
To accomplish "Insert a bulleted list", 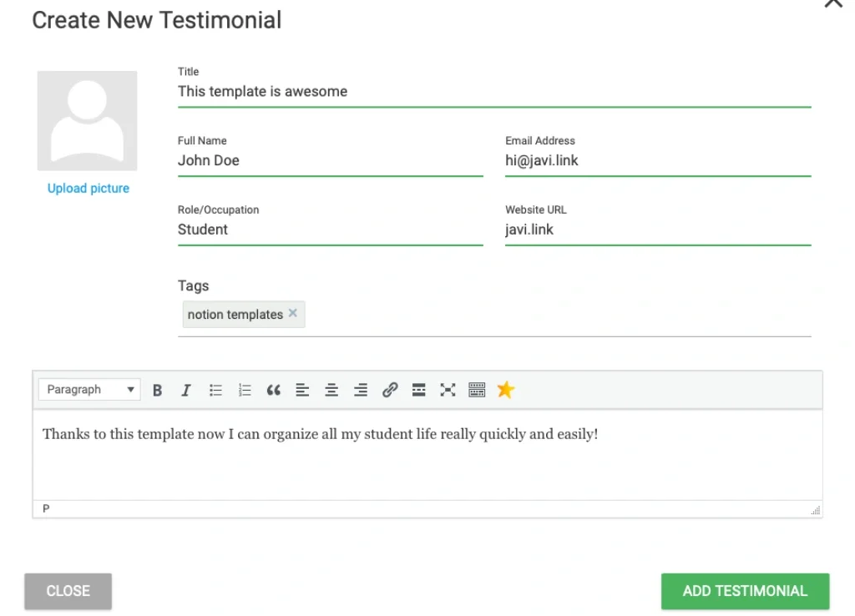I will 215,389.
